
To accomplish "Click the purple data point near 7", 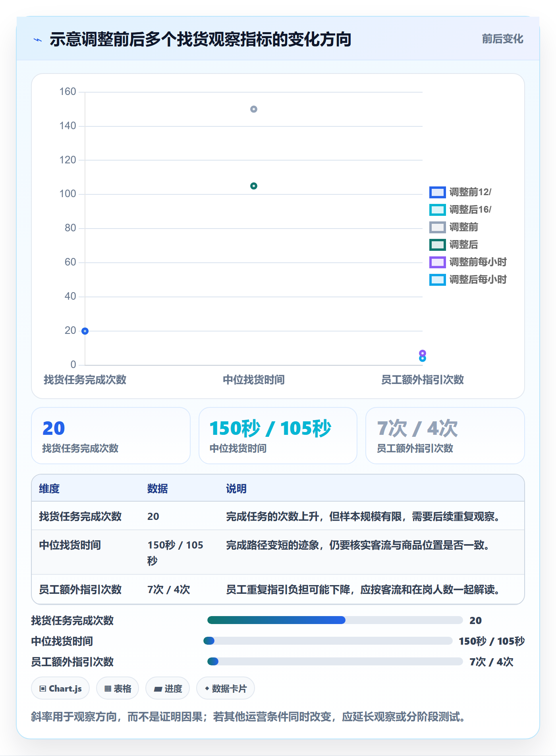I will click(423, 353).
